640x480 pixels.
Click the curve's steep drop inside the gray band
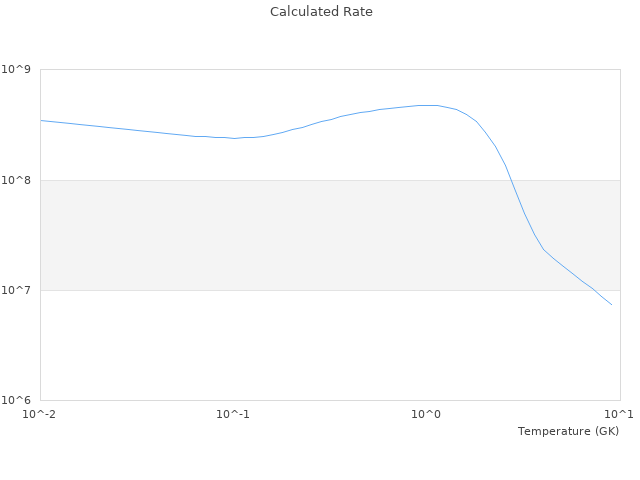524,213
